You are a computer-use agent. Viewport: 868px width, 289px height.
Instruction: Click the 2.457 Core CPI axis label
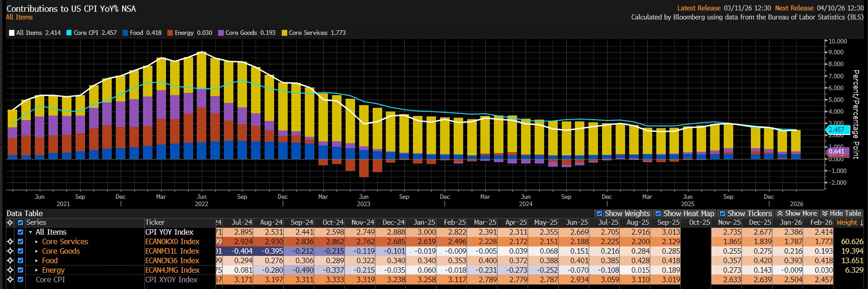pyautogui.click(x=836, y=130)
